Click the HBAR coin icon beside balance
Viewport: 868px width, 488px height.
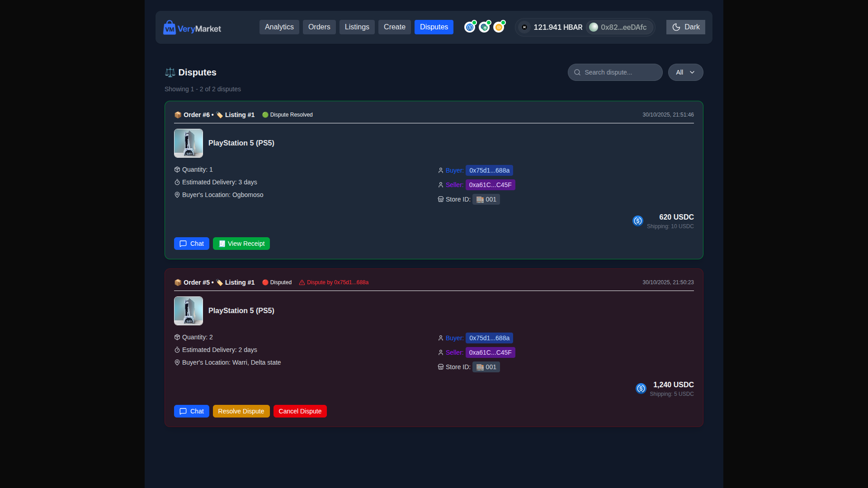pos(524,28)
